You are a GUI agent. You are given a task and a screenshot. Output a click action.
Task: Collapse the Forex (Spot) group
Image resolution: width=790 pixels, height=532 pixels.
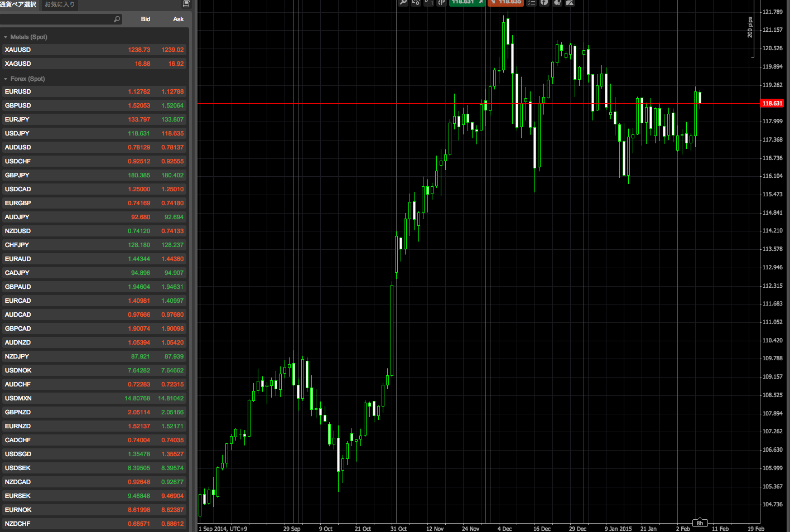(x=6, y=79)
